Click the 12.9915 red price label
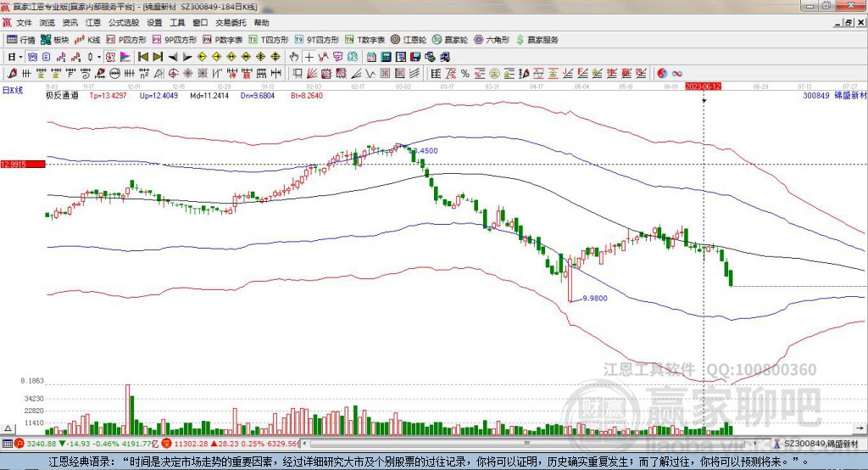Image resolution: width=868 pixels, height=470 pixels. (23, 164)
